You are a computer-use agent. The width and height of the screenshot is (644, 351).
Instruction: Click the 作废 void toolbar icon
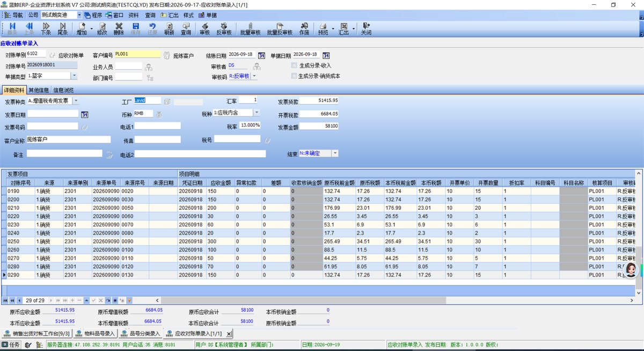304,28
